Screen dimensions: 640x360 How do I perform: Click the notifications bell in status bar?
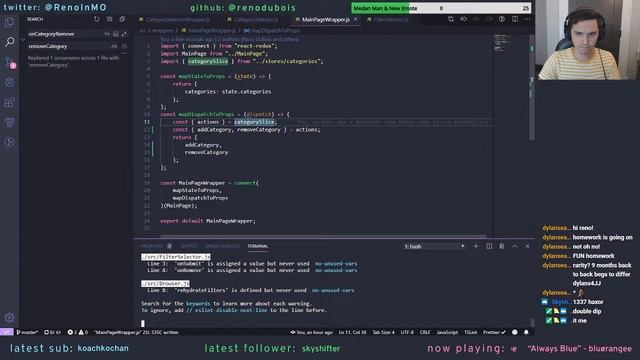click(x=526, y=332)
